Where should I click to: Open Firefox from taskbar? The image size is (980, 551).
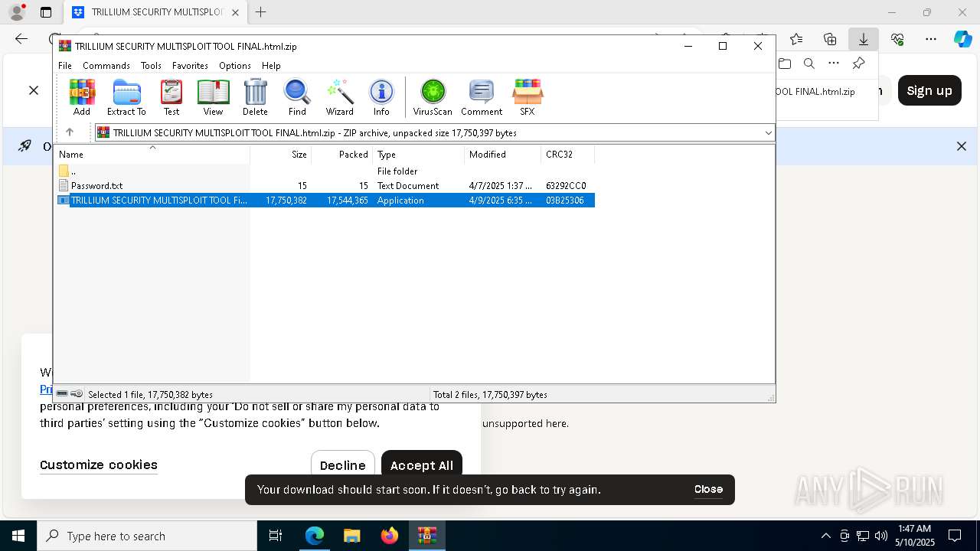[x=390, y=536]
